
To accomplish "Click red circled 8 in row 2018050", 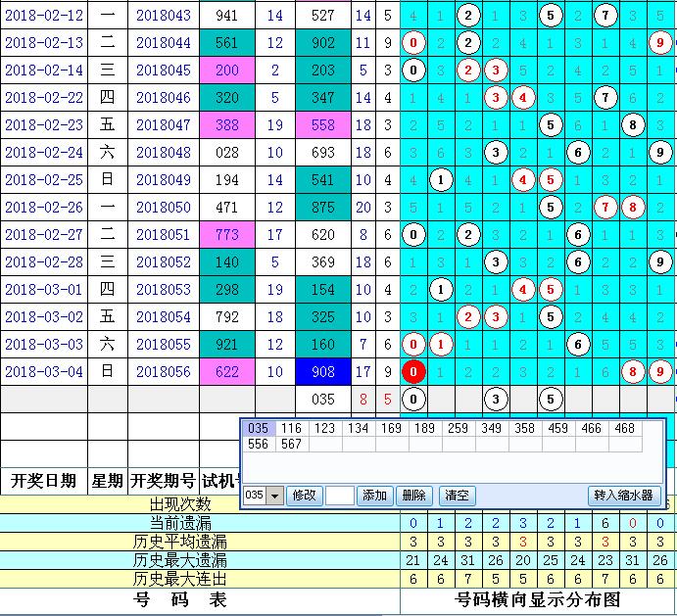I will point(634,207).
